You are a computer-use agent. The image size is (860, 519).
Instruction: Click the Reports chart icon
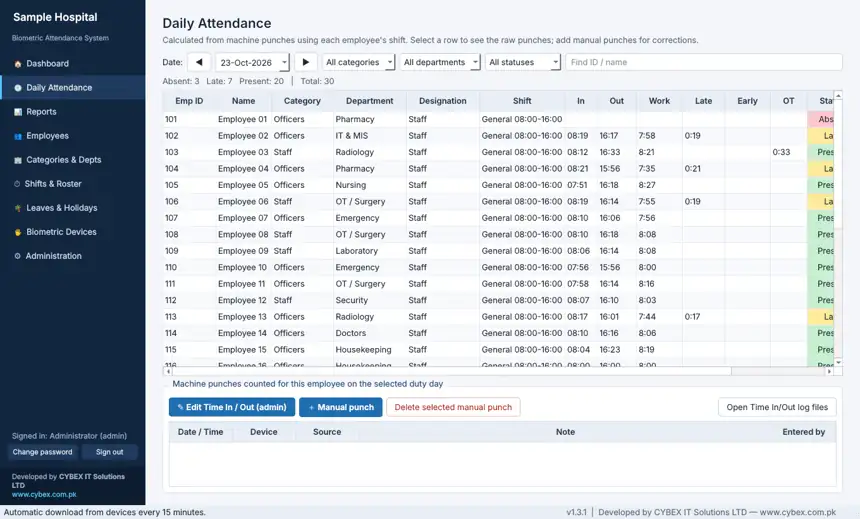[x=18, y=112]
